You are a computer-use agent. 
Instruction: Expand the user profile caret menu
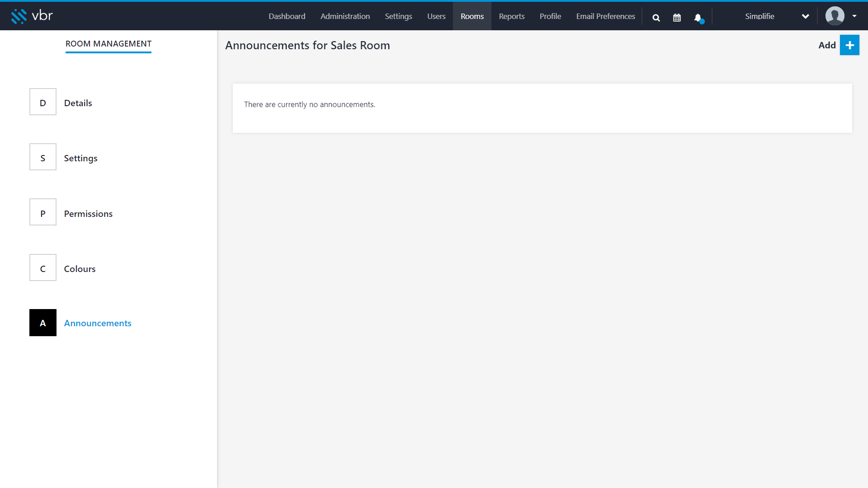(x=854, y=16)
